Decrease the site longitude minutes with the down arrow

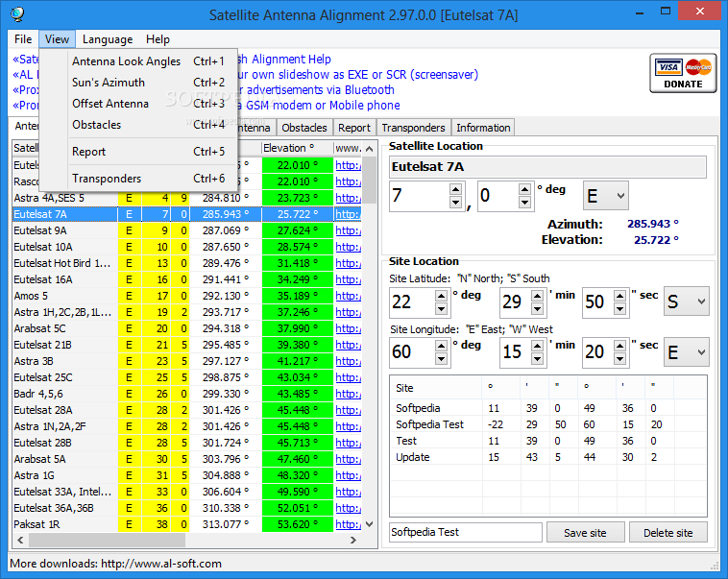coord(537,358)
